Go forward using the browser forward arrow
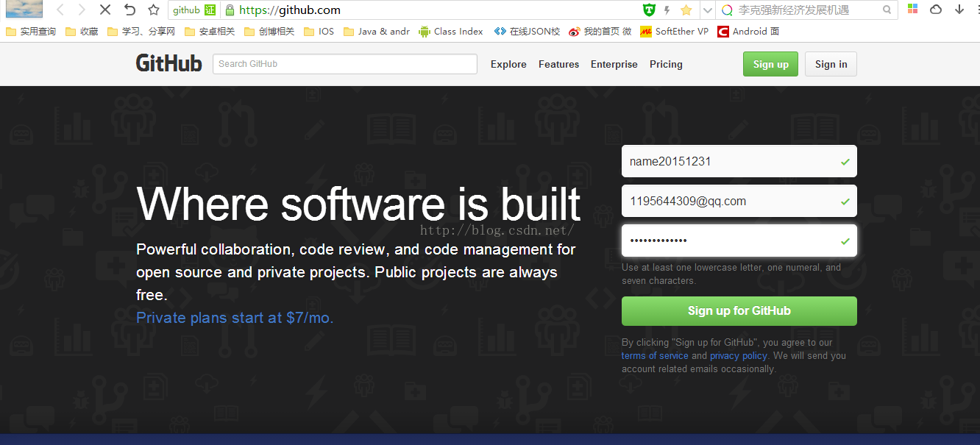 coord(82,10)
